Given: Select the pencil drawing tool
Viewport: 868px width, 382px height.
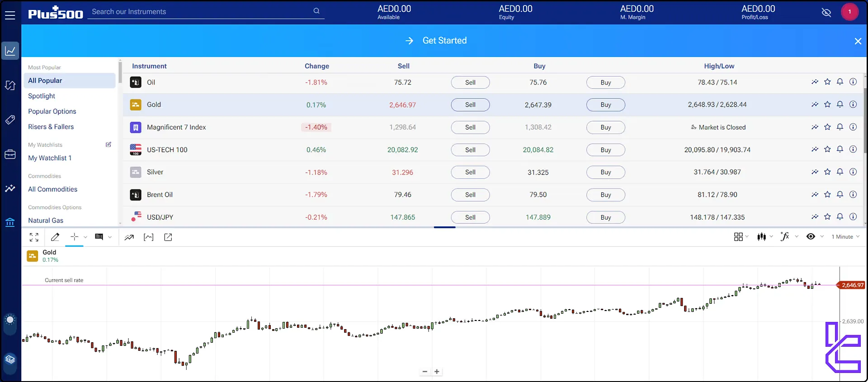Looking at the screenshot, I should (55, 237).
